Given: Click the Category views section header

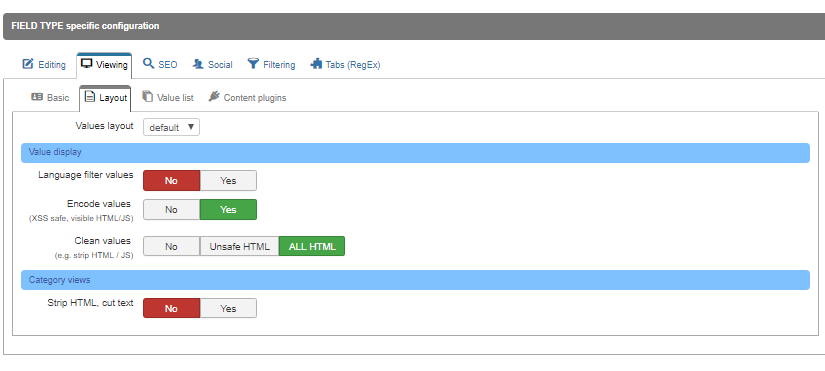Looking at the screenshot, I should (415, 280).
